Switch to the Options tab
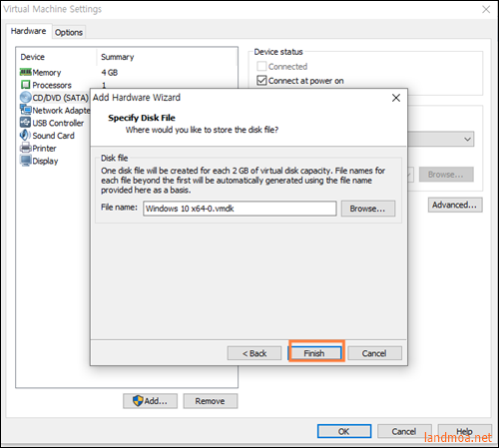Image resolution: width=499 pixels, height=448 pixels. coord(69,32)
